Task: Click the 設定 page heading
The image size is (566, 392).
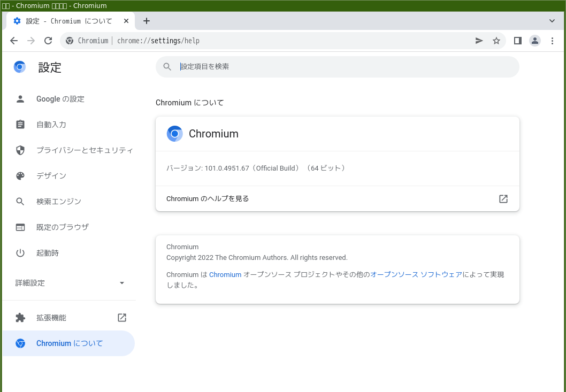Action: point(50,67)
